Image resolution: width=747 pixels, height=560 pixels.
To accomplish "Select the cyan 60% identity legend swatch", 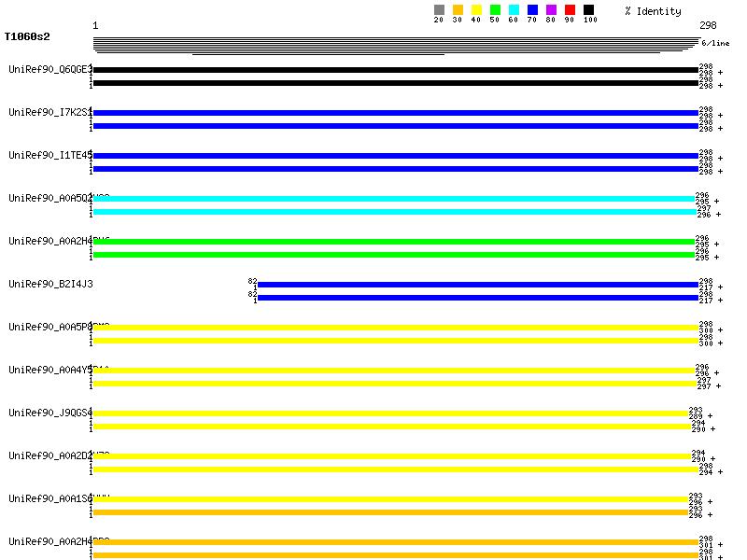I will tap(514, 10).
